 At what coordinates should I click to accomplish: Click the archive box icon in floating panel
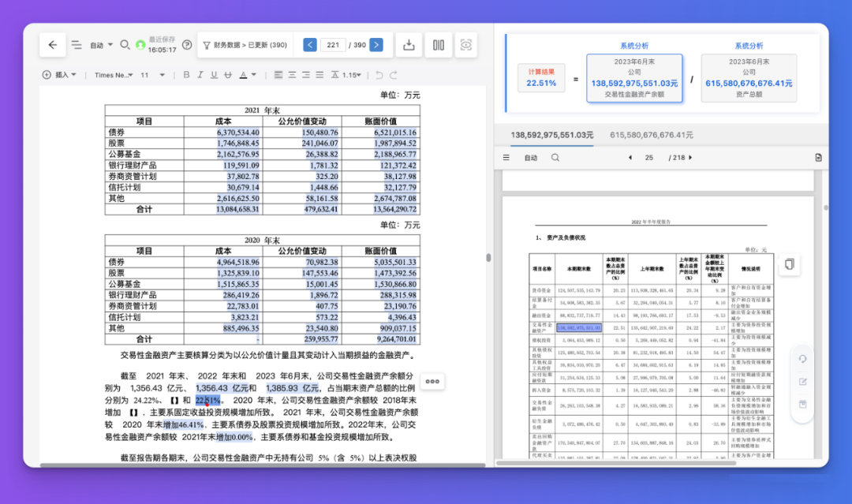pos(802,404)
